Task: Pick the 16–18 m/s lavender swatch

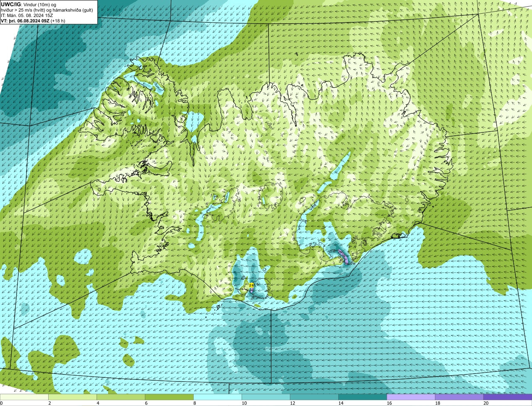Action: (411, 397)
